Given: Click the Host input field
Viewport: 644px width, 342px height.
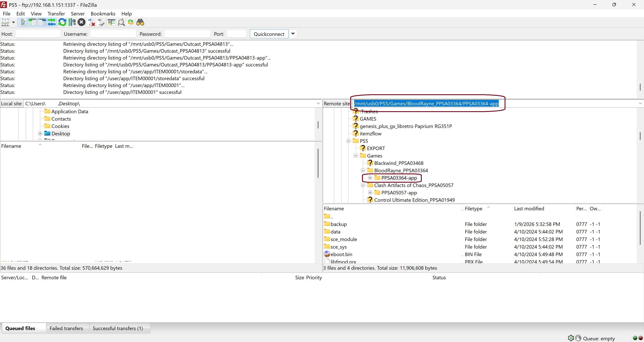Looking at the screenshot, I should (x=38, y=34).
